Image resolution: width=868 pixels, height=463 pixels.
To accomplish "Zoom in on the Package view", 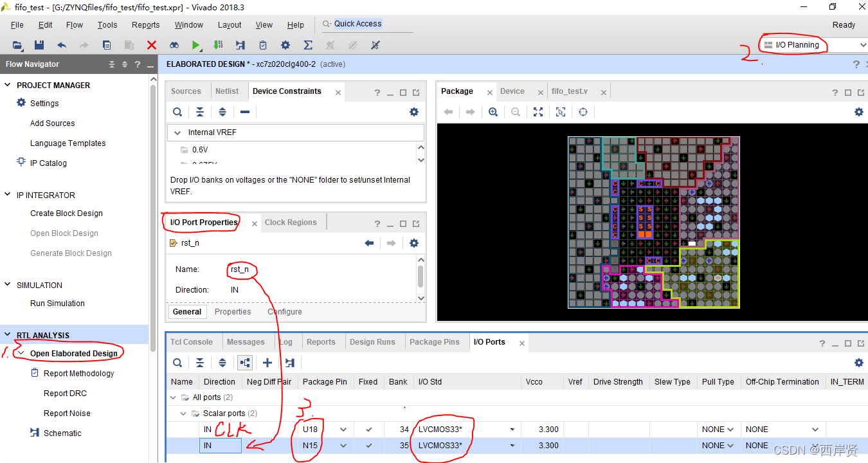I will (493, 112).
